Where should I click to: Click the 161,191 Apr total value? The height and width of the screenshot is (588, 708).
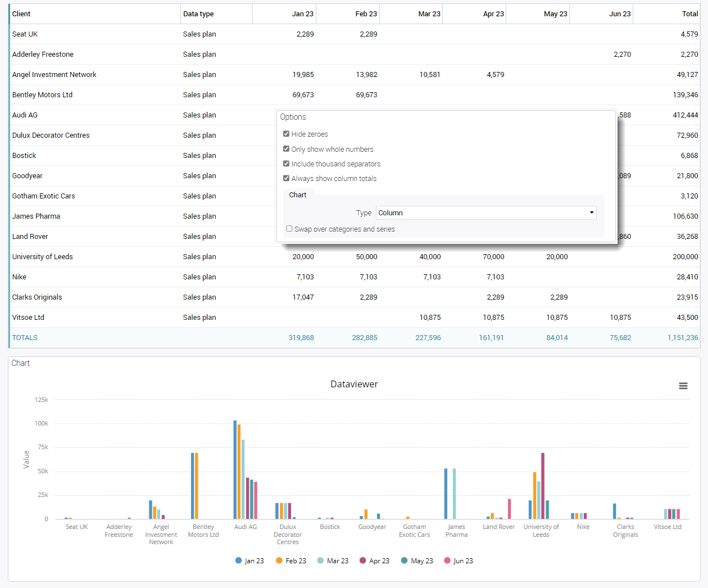pos(492,338)
